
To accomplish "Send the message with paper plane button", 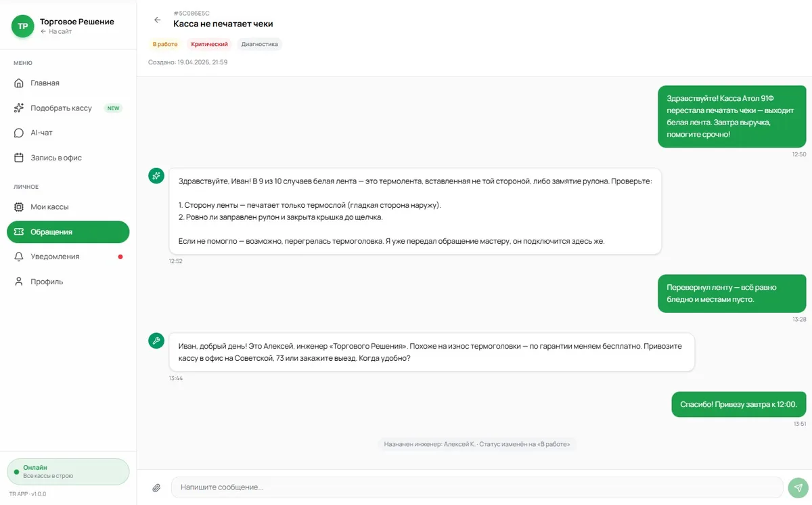I will coord(798,487).
